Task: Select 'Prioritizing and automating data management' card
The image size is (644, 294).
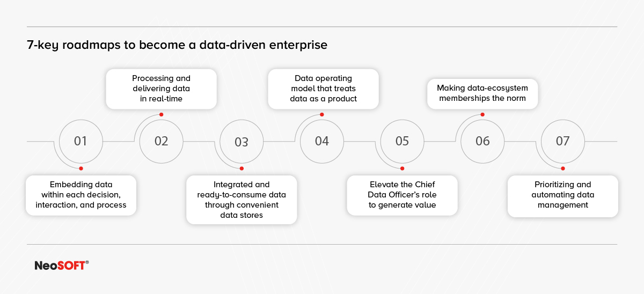Action: point(562,195)
